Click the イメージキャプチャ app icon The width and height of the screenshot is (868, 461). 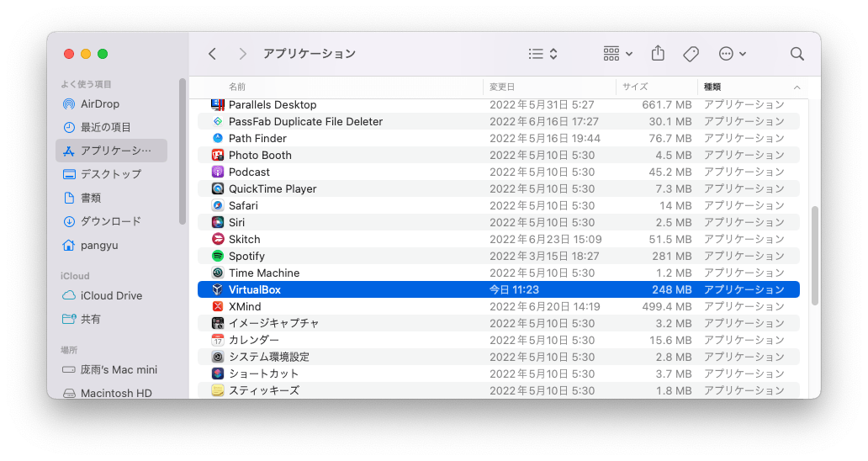[x=218, y=323]
